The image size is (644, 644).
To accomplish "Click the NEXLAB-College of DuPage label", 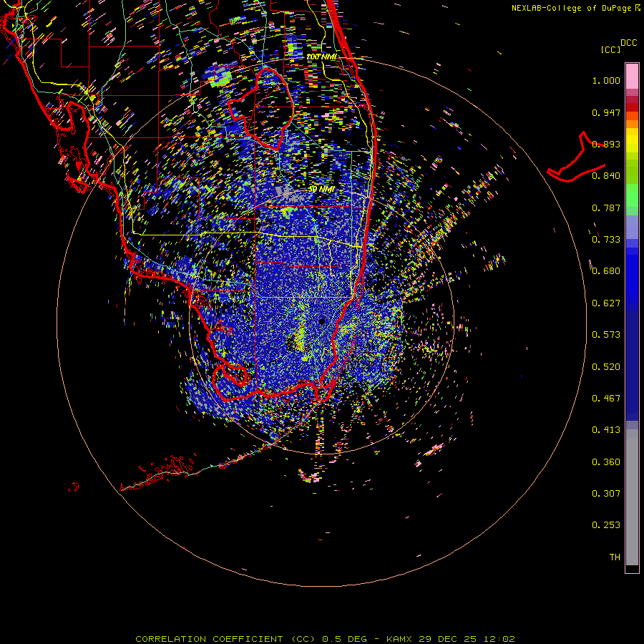I will [x=572, y=8].
